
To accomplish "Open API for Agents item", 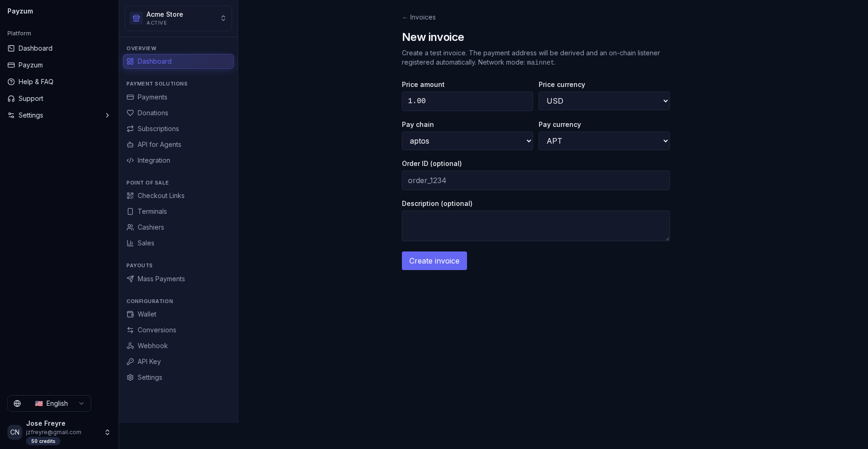I will point(178,145).
